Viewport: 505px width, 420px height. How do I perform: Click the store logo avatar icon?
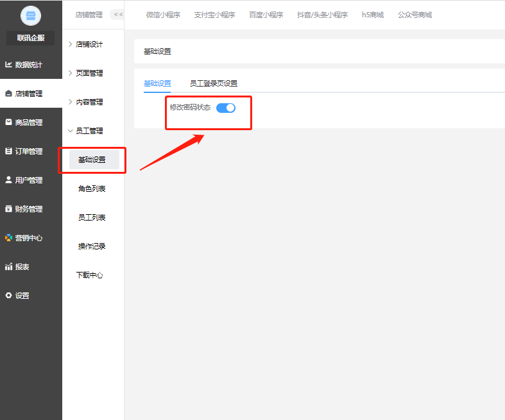(x=31, y=15)
